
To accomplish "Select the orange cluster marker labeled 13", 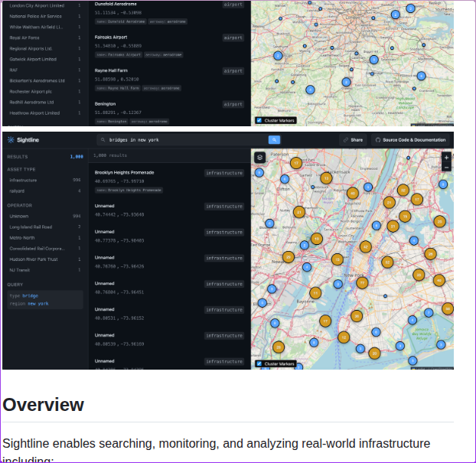I will point(326,178).
